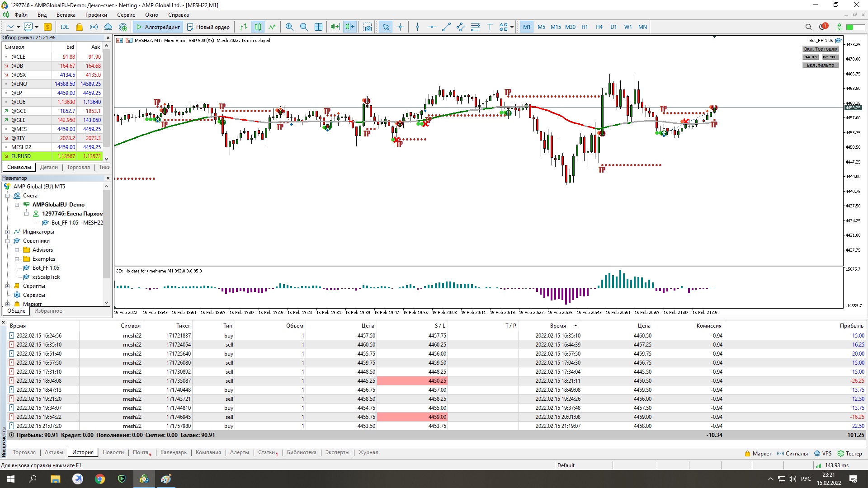Open the Графики menu
The image size is (868, 488).
tap(96, 15)
